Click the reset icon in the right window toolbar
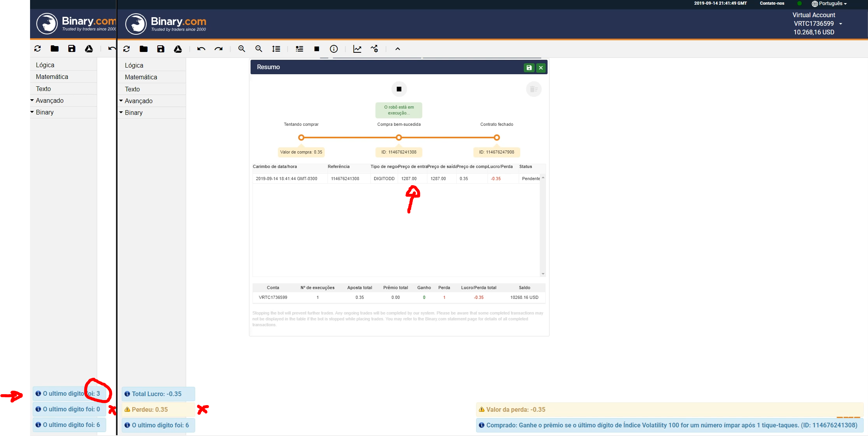 click(126, 49)
